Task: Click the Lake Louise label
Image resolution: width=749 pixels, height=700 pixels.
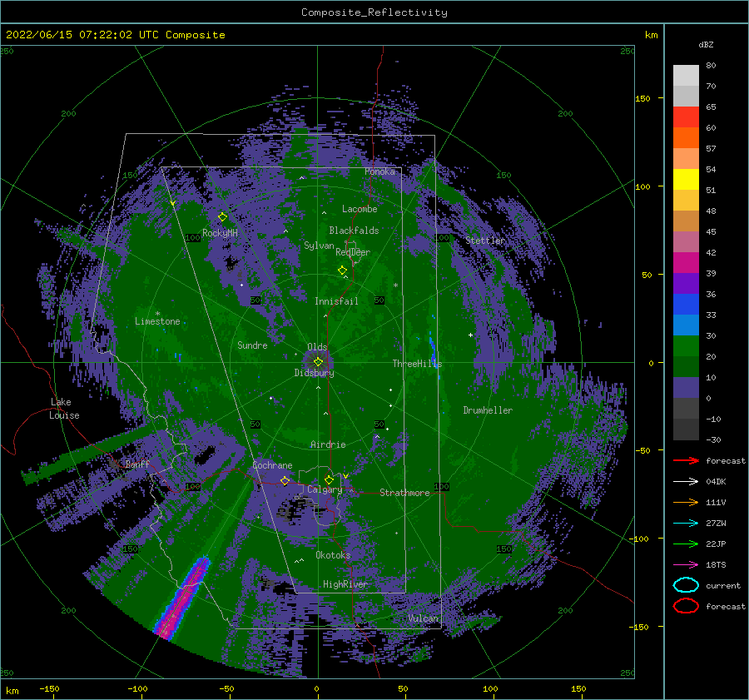Action: pyautogui.click(x=64, y=409)
